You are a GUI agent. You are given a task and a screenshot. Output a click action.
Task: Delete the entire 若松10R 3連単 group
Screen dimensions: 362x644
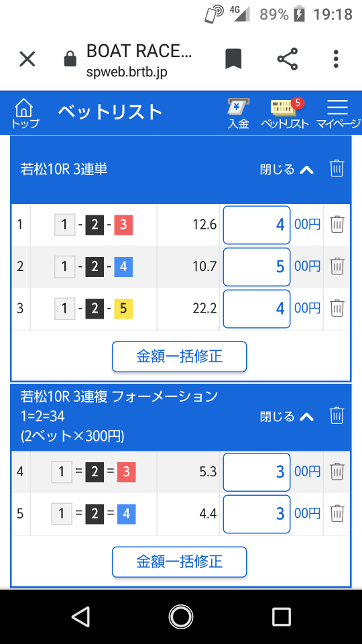[337, 169]
